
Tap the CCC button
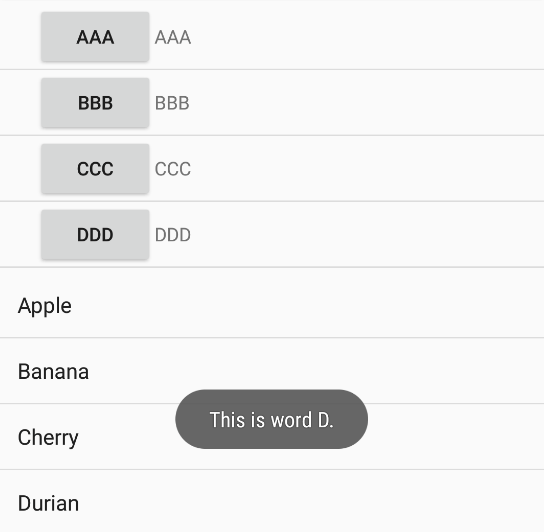95,169
